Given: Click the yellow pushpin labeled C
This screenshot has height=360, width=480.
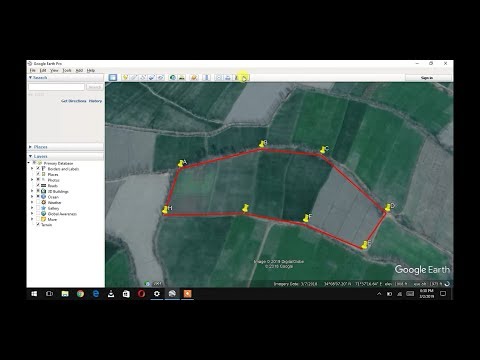Looking at the screenshot, I should point(323,150).
